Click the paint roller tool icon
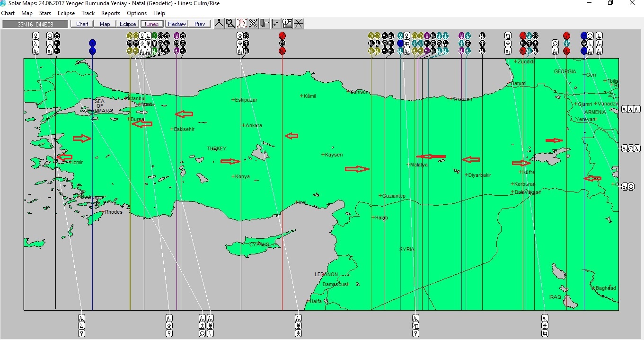Image resolution: width=644 pixels, height=340 pixels. point(265,23)
